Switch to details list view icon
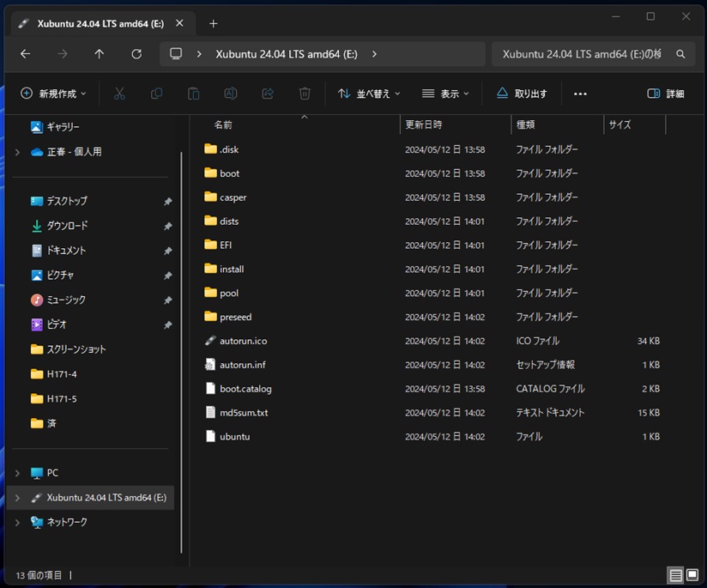Screen dimensions: 707x588 pyautogui.click(x=675, y=575)
